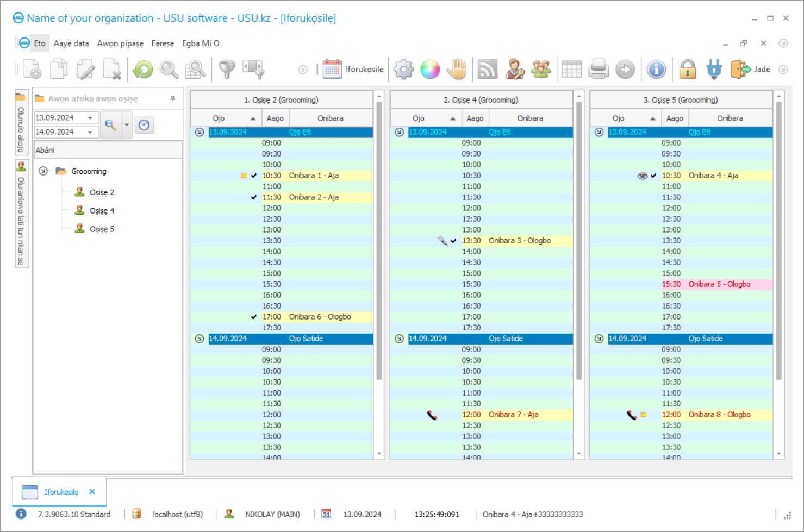Close the Iforukọsilẹ bottom tab
The height and width of the screenshot is (532, 804).
[92, 492]
